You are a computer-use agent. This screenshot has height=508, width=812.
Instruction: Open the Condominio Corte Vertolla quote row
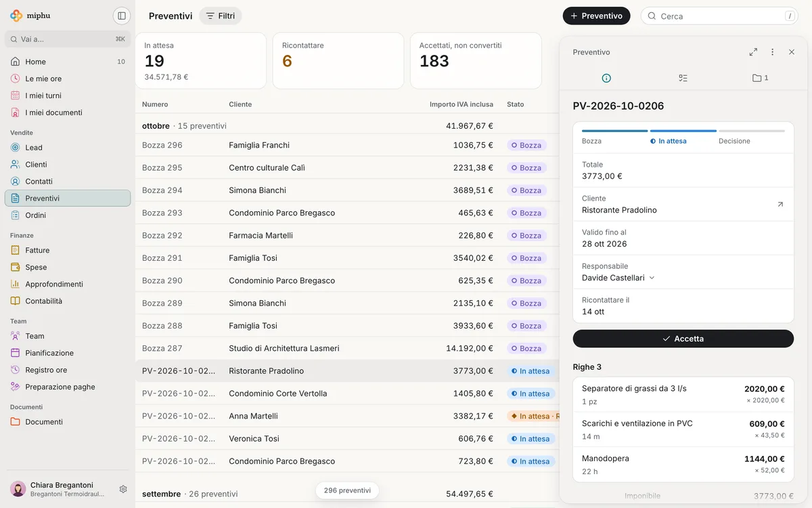(347, 394)
